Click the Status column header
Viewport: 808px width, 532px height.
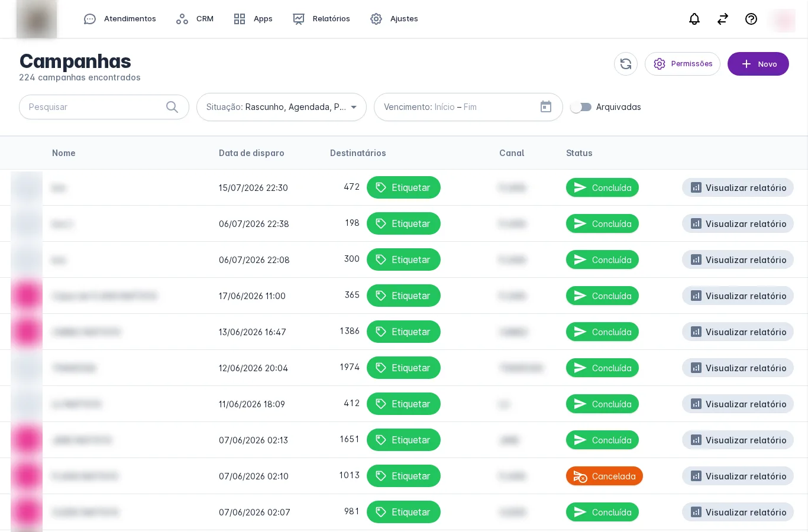(x=579, y=153)
